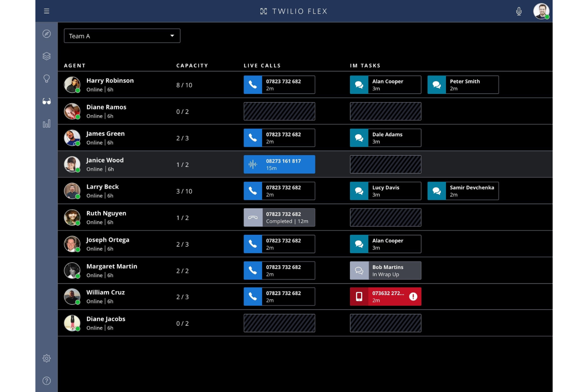Open the bar chart analytics sidebar icon
The width and height of the screenshot is (588, 392).
click(x=46, y=124)
